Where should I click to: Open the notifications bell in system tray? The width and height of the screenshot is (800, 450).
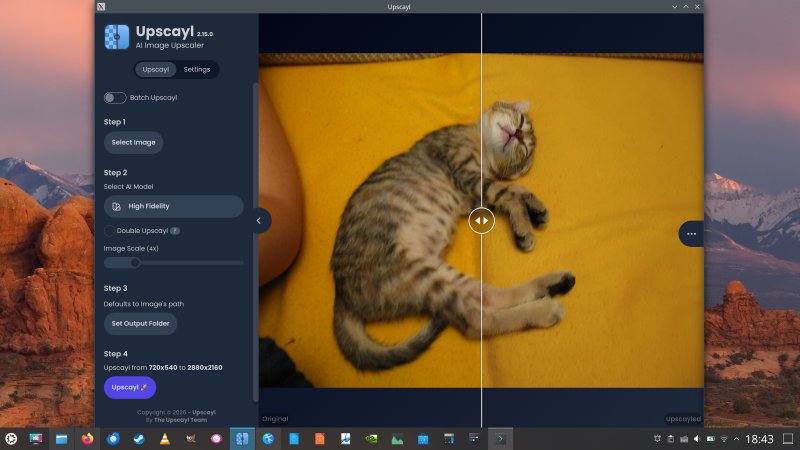click(x=657, y=439)
